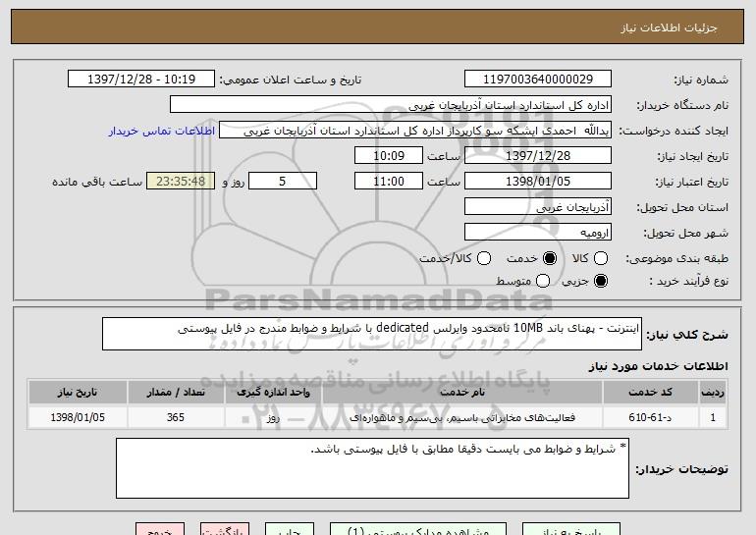Viewport: 756px width, 535px height.
Task: Click service code cell د-61-610
Action: [x=650, y=417]
